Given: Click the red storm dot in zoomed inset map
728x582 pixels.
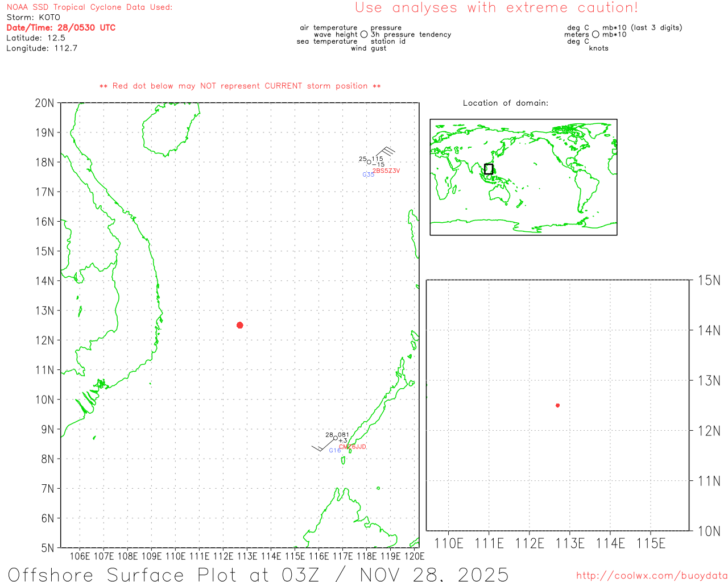Looking at the screenshot, I should pos(557,405).
